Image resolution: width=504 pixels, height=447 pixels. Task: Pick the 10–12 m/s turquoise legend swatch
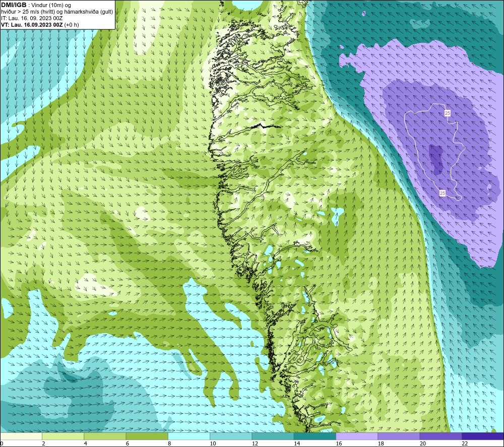[x=231, y=436]
